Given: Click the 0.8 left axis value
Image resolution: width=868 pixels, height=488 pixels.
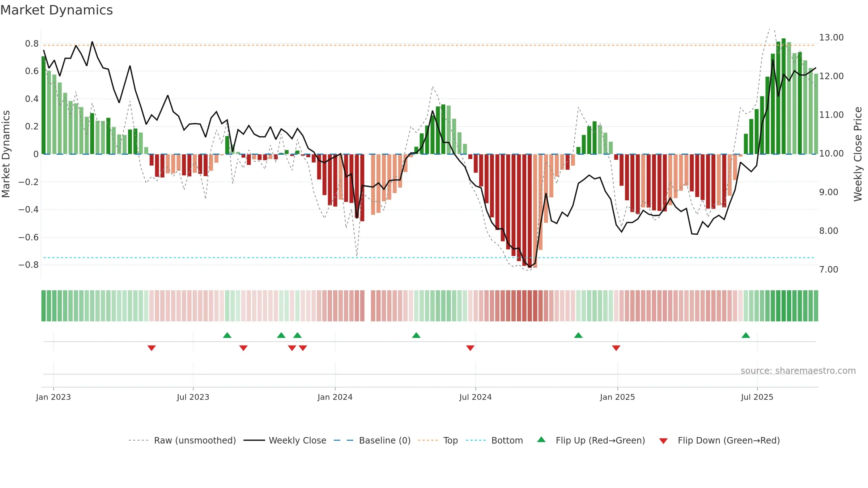Looking at the screenshot, I should [32, 43].
